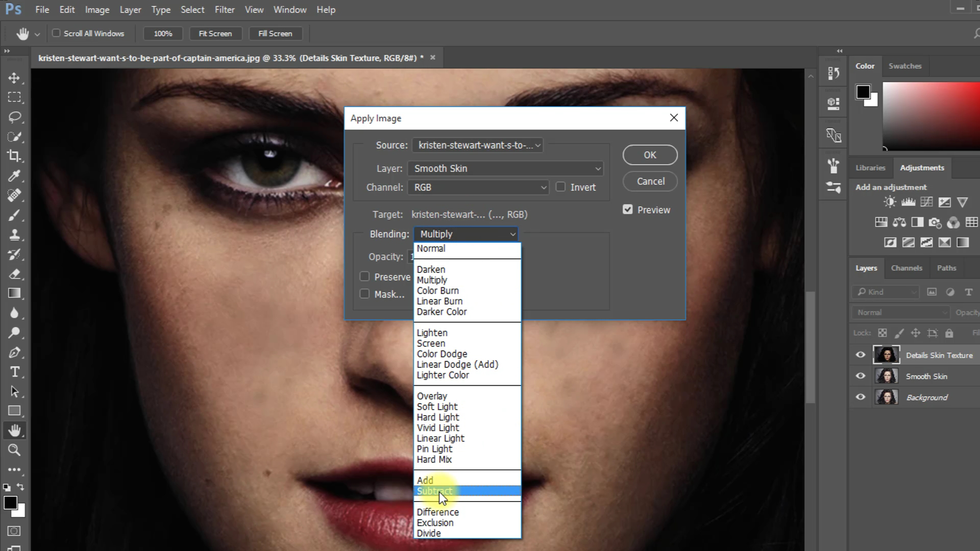Image resolution: width=980 pixels, height=551 pixels.
Task: Select the Eraser tool
Action: click(14, 274)
